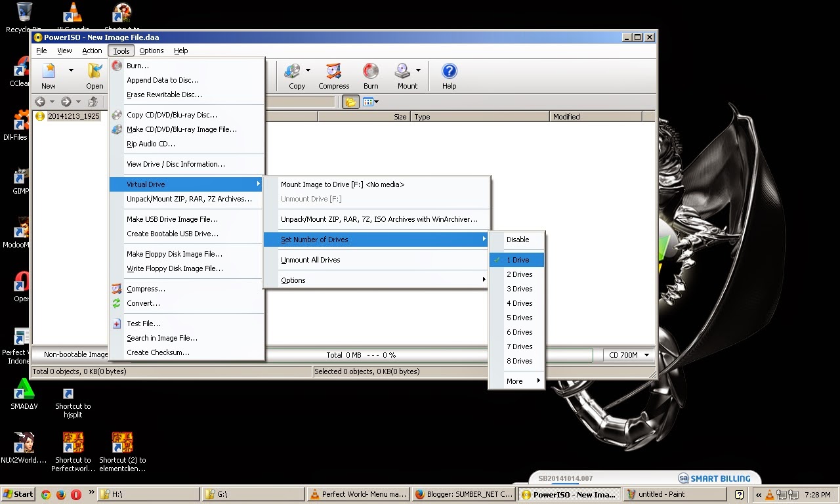Open the CD 700M media size dropdown
This screenshot has width=840, height=504.
click(628, 355)
